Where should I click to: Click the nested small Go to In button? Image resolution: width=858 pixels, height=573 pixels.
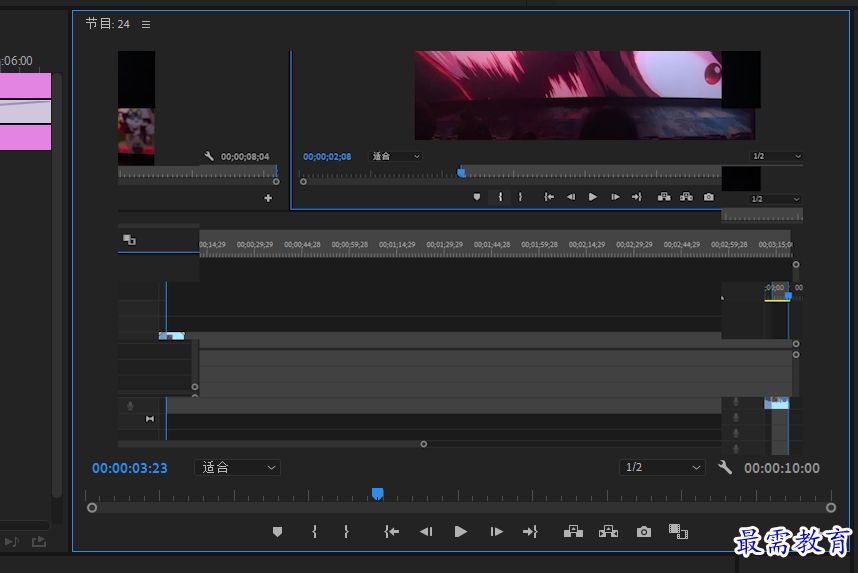click(x=549, y=197)
